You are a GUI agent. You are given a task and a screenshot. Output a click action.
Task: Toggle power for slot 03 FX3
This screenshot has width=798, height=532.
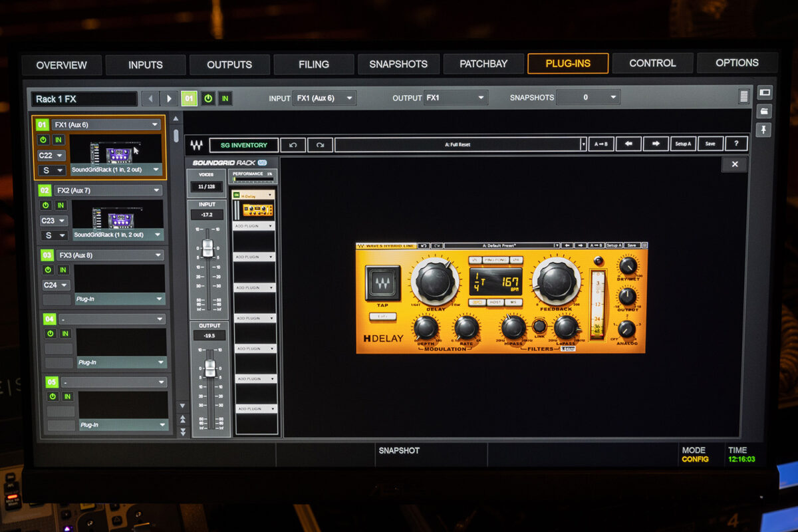(x=48, y=270)
